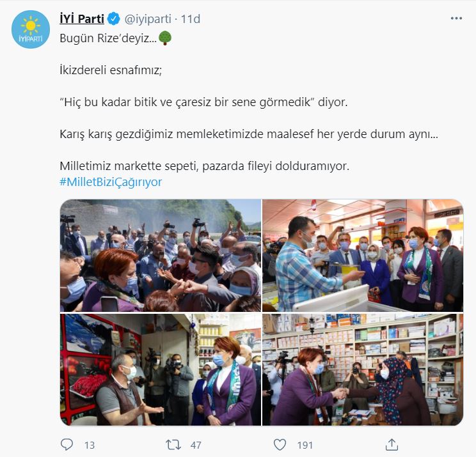The height and width of the screenshot is (457, 476).
Task: Click the blue verified badge icon
Action: (x=114, y=19)
